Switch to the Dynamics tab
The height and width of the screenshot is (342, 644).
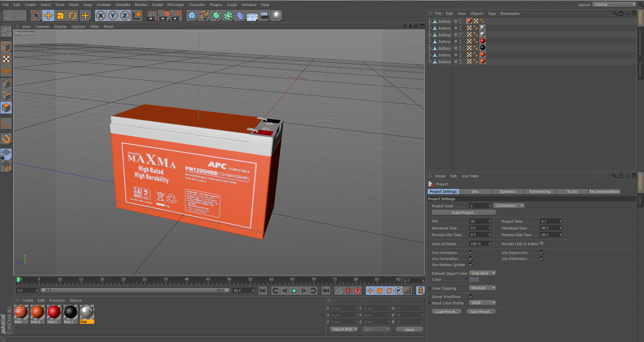[507, 191]
